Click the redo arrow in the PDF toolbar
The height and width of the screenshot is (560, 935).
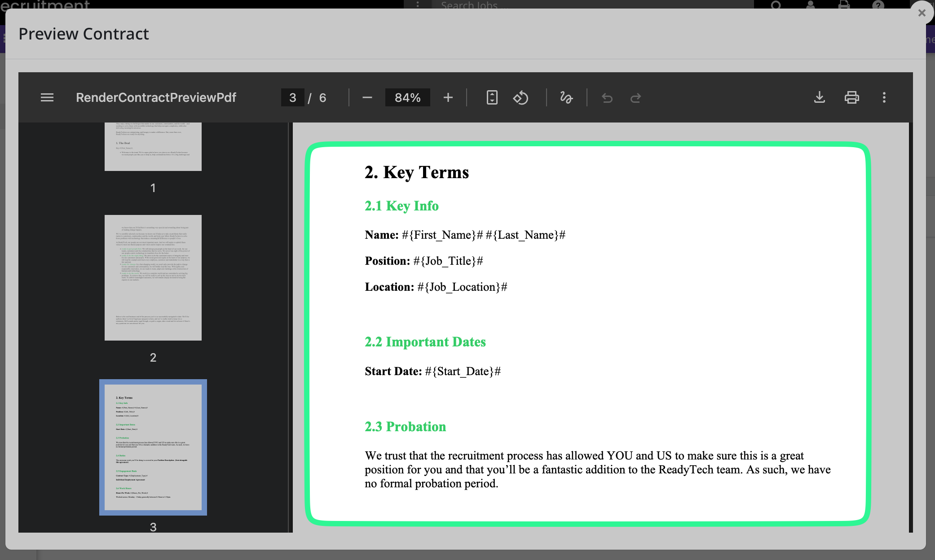coord(635,97)
